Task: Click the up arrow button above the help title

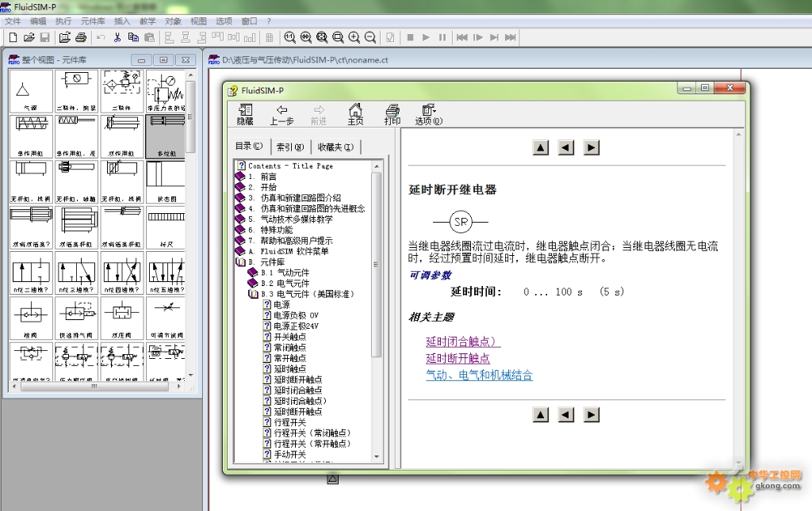Action: click(x=541, y=148)
